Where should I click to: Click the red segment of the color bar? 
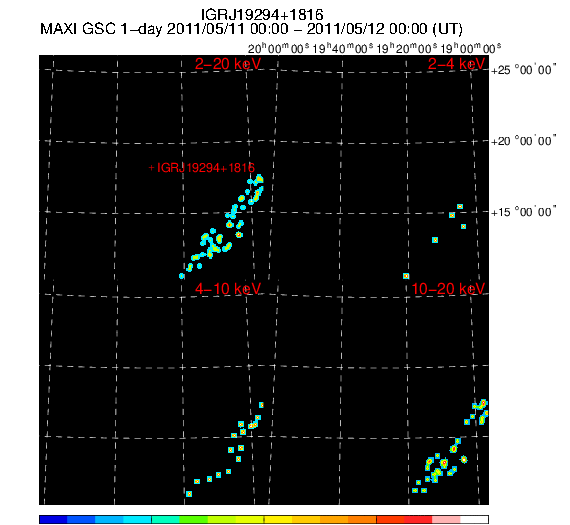(404, 519)
